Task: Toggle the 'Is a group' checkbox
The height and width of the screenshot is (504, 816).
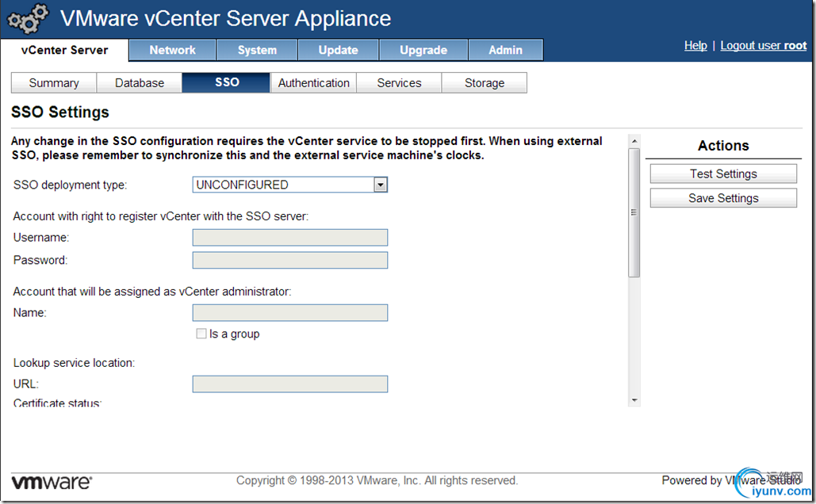Action: [x=201, y=334]
